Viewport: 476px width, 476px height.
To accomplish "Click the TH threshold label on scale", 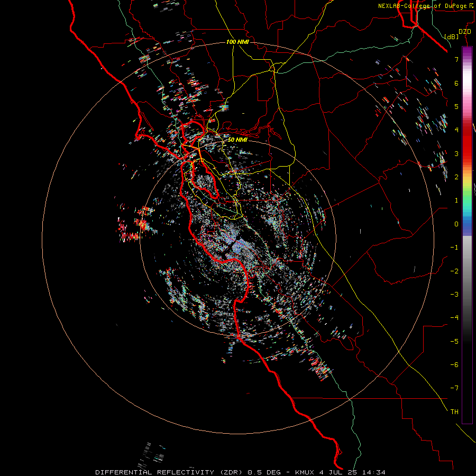I will tap(454, 412).
